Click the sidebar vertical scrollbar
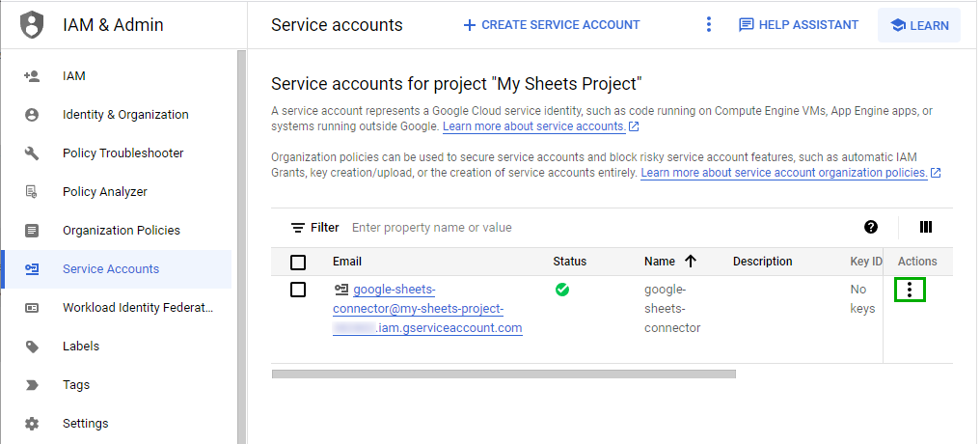The width and height of the screenshot is (980, 444). tap(240, 247)
